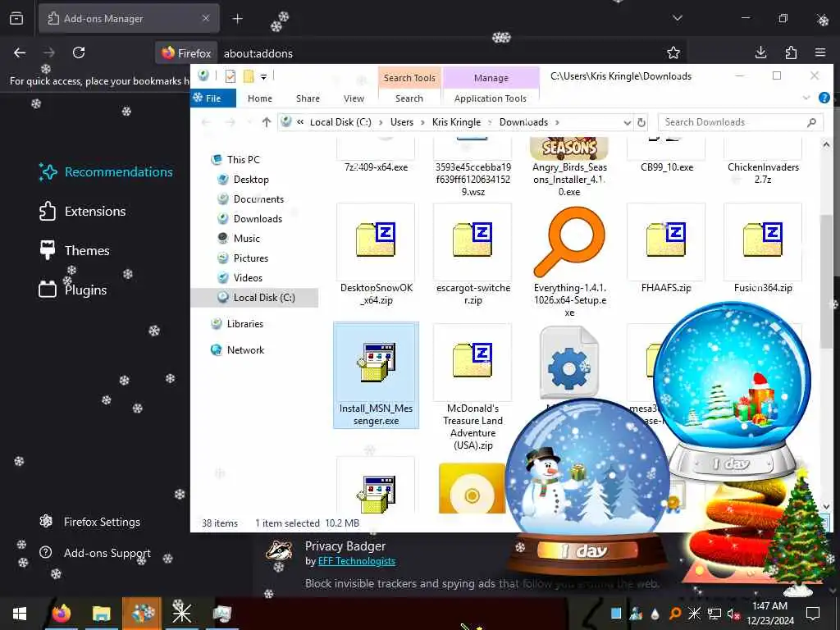Select Plugins in add-ons sidebar

pyautogui.click(x=73, y=290)
